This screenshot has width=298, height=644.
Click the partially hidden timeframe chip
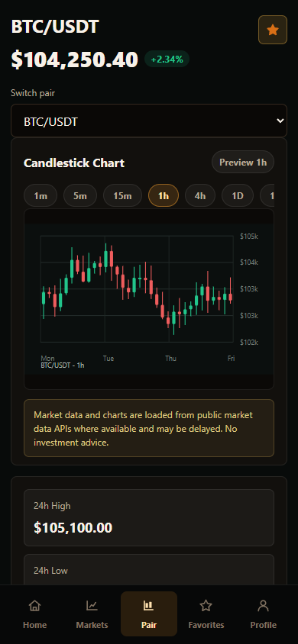click(267, 195)
